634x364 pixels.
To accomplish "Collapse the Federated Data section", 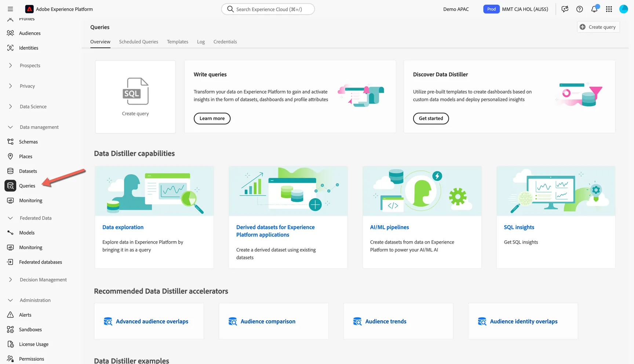I will [10, 218].
